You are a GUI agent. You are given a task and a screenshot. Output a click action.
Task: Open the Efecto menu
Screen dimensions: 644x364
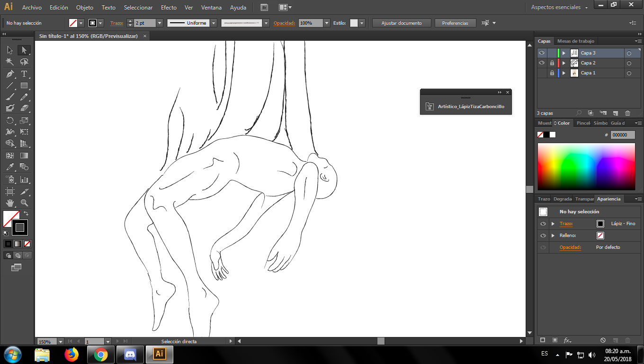tap(169, 8)
